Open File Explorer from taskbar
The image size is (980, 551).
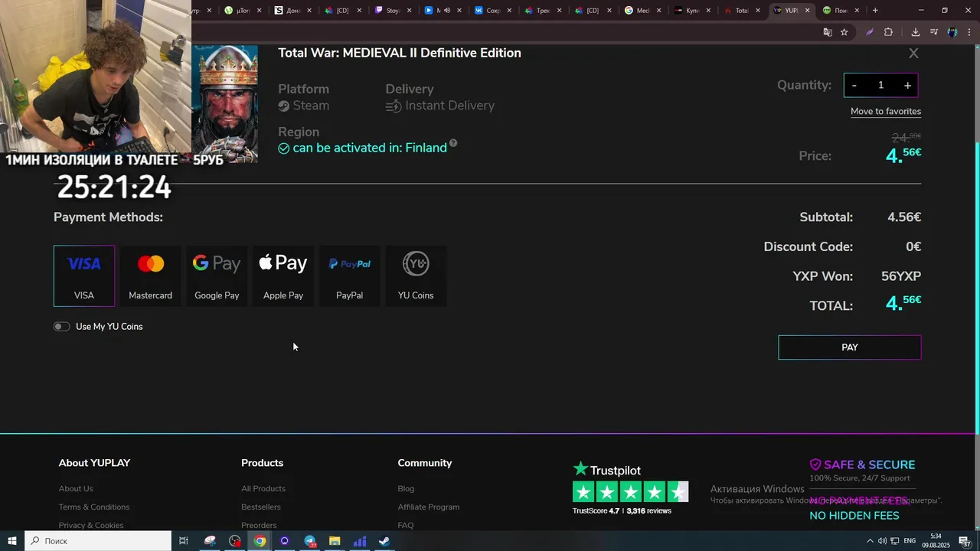click(335, 541)
